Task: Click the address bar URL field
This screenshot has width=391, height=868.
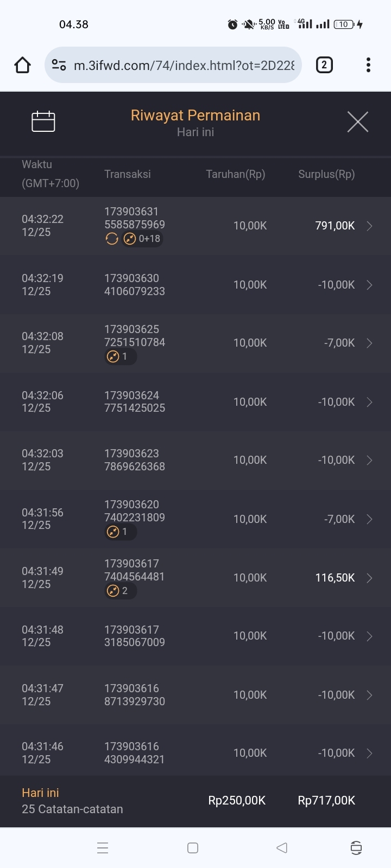Action: click(184, 65)
